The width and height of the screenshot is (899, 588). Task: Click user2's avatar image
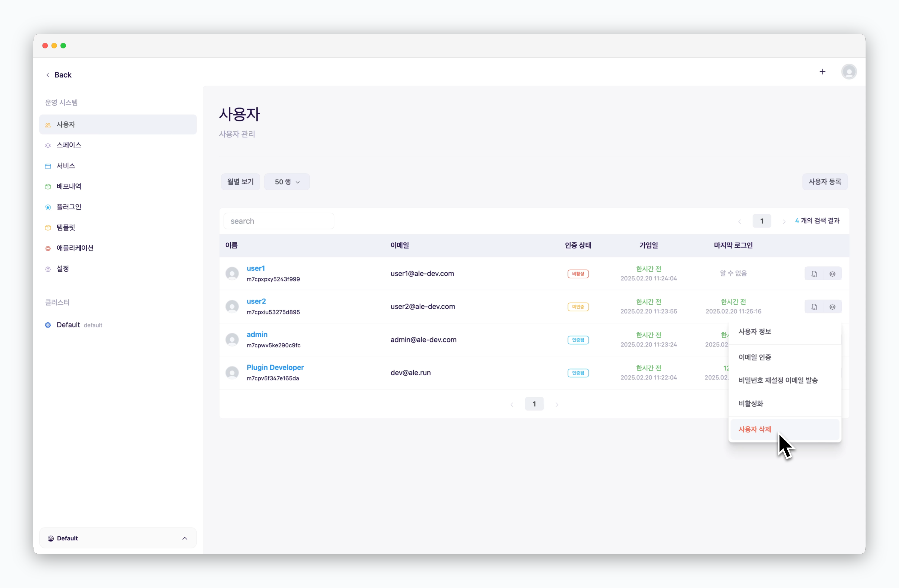(232, 306)
